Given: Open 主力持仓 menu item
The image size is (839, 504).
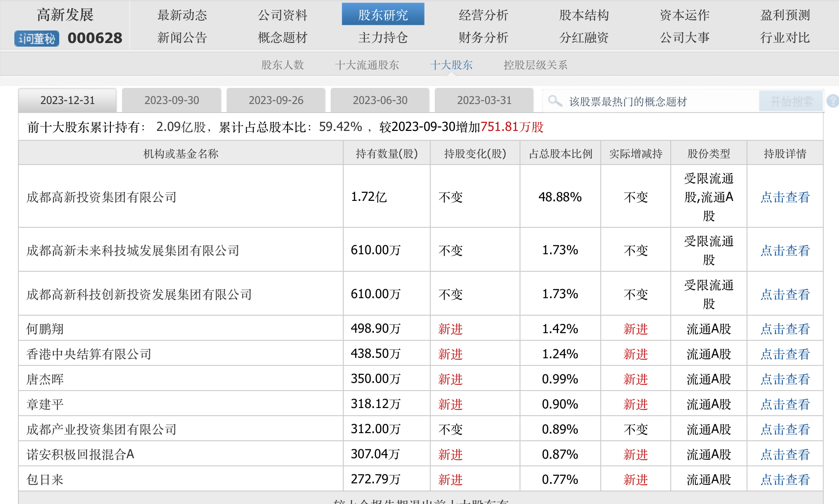Looking at the screenshot, I should coord(383,38).
